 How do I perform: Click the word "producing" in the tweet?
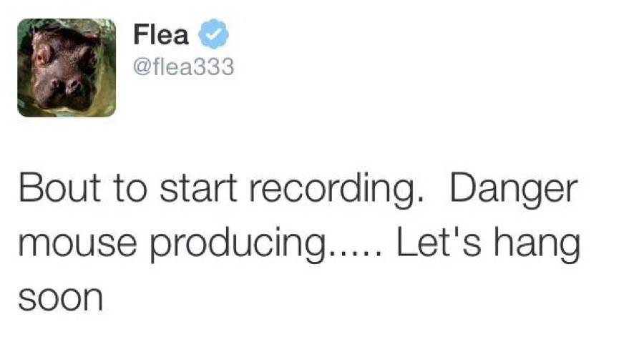click(x=238, y=243)
